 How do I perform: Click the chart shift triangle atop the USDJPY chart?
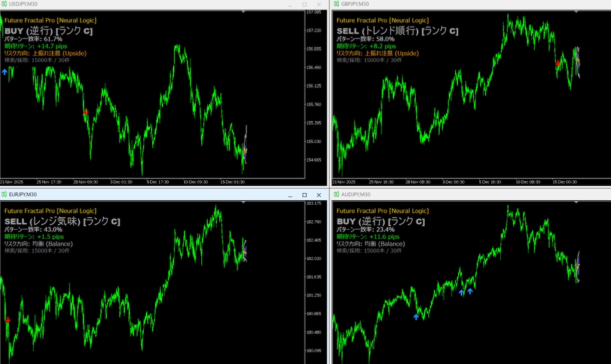click(x=243, y=12)
